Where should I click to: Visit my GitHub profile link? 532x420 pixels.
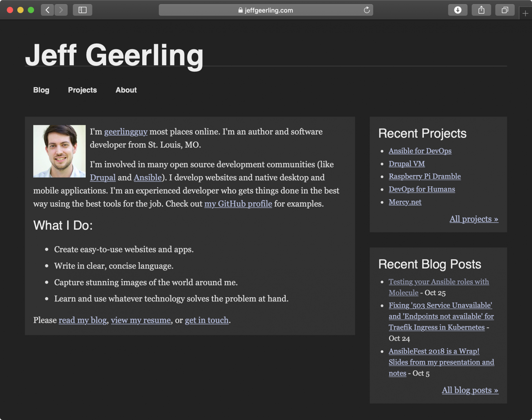pos(238,204)
